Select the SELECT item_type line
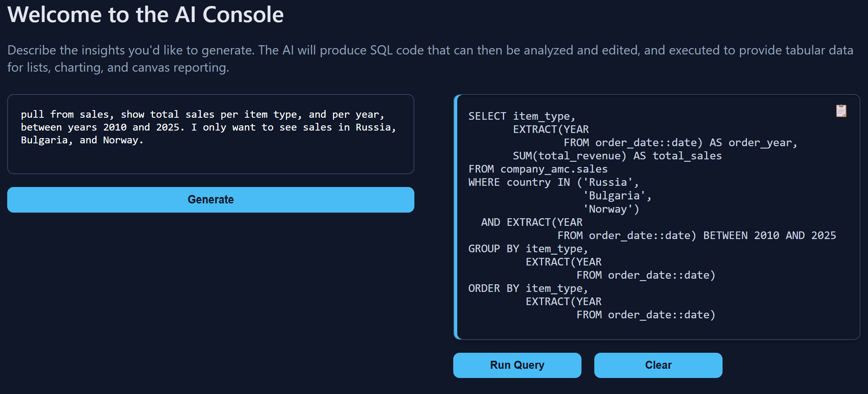This screenshot has height=394, width=868. [521, 116]
